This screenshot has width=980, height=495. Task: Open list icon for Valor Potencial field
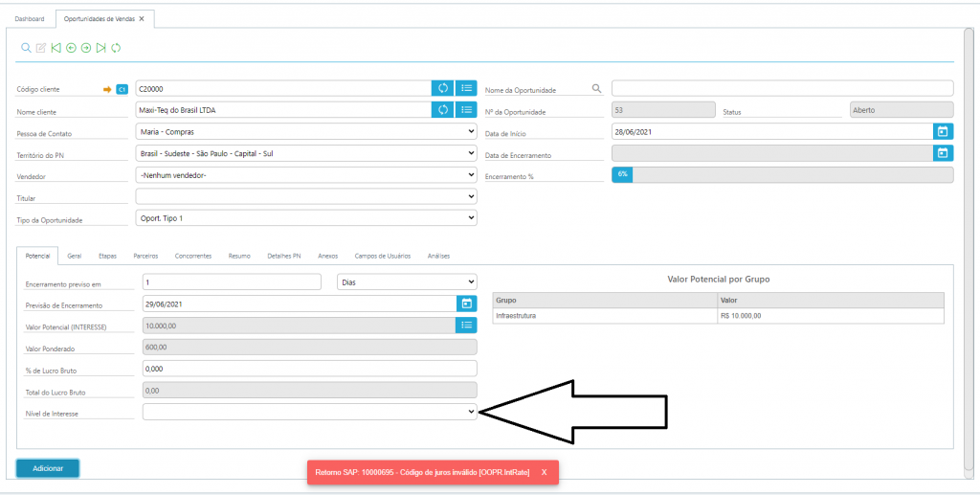[466, 326]
